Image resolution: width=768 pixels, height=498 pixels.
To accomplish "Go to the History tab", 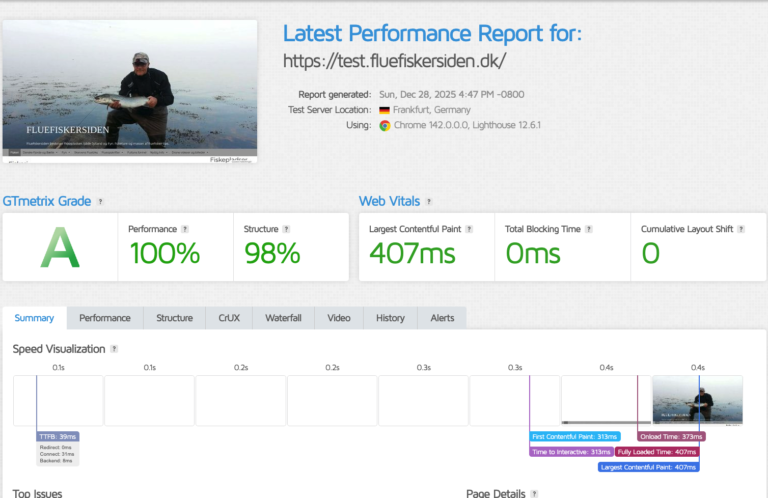I will [x=390, y=318].
